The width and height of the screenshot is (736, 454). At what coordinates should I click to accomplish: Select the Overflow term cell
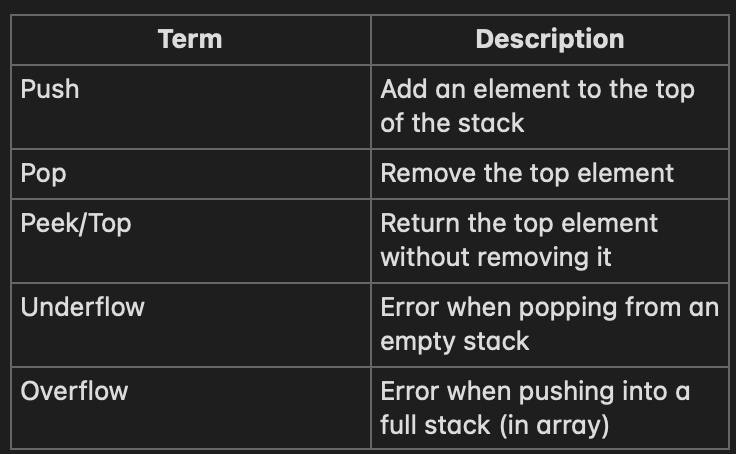click(x=191, y=408)
